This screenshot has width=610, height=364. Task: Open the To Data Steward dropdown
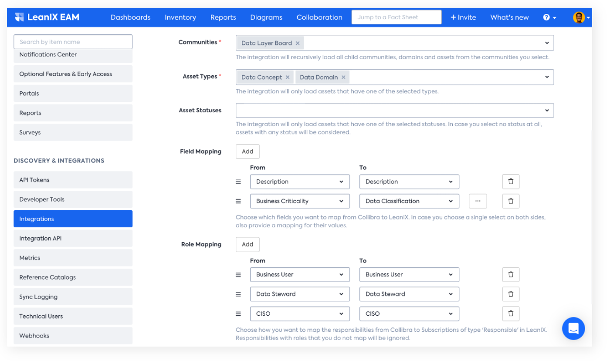pos(409,294)
